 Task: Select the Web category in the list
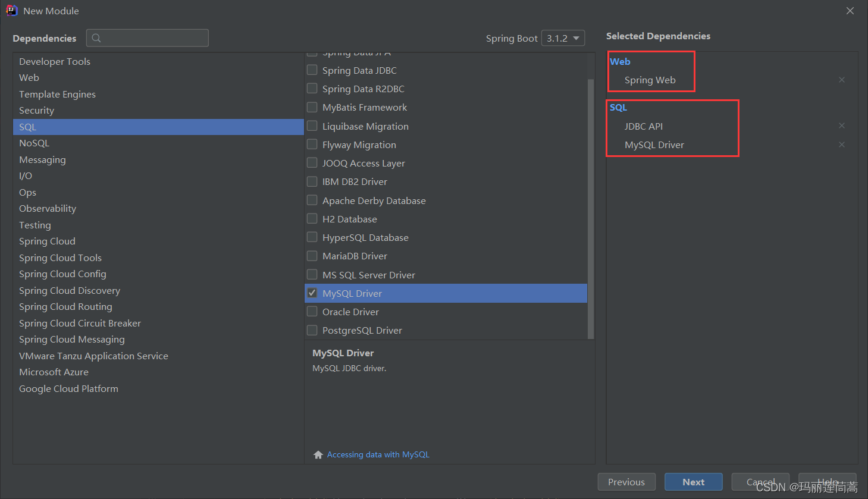pos(158,78)
